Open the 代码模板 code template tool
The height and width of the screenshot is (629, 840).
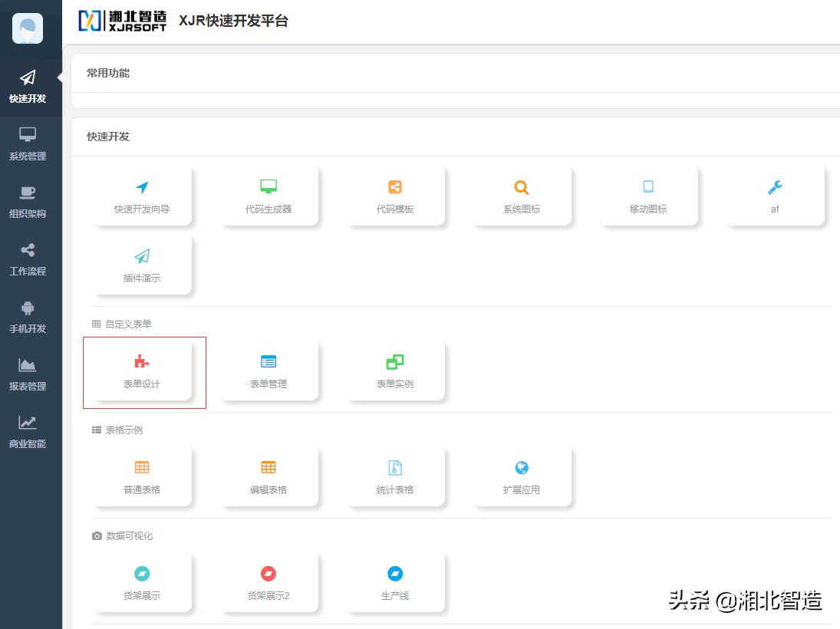coord(395,196)
